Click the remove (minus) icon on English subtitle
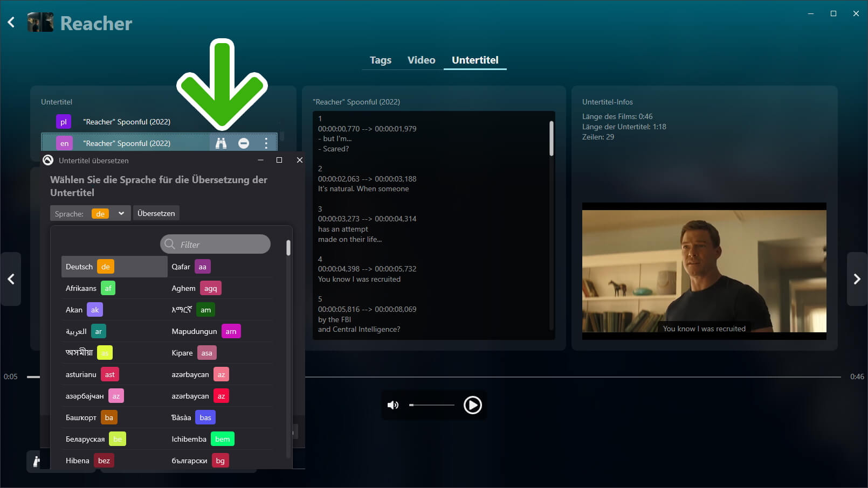Screen dimensions: 868x488 pyautogui.click(x=244, y=143)
